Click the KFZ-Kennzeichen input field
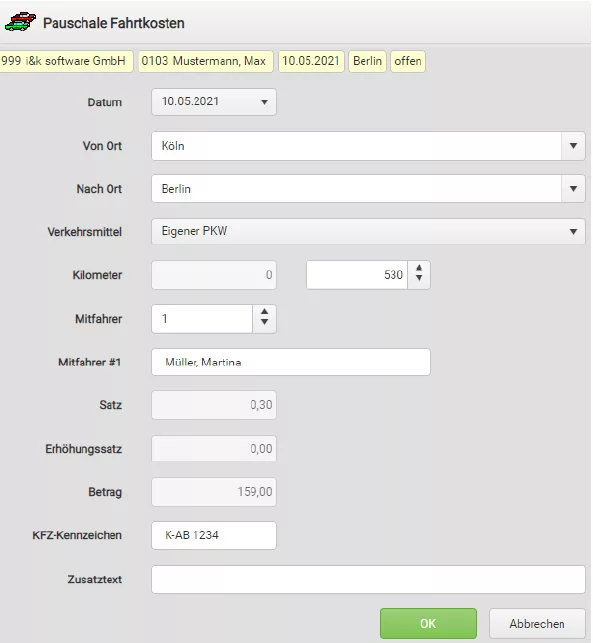 214,535
